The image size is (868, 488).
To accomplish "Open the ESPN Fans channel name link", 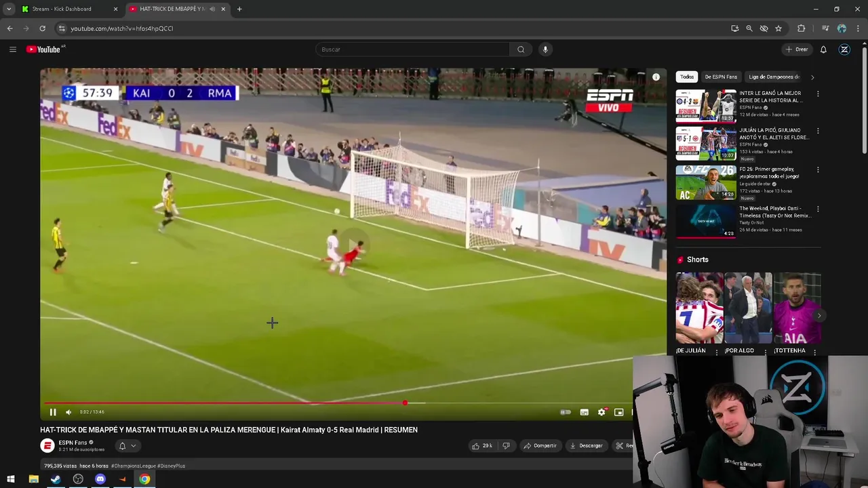I will [x=73, y=443].
